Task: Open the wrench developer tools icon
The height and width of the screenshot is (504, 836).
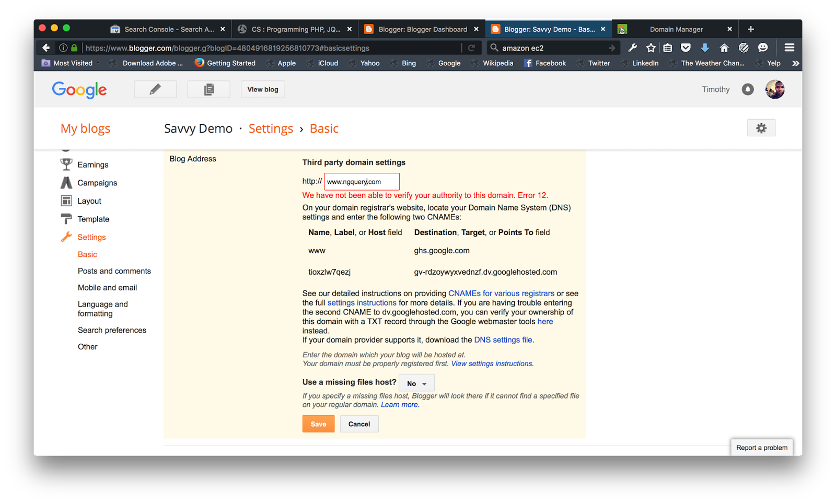Action: click(x=633, y=48)
